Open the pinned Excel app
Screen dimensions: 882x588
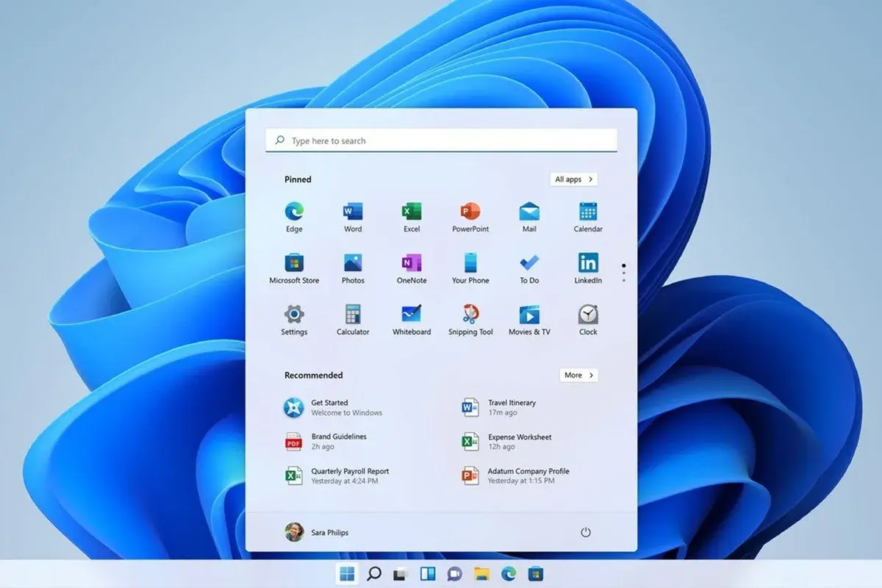click(412, 218)
